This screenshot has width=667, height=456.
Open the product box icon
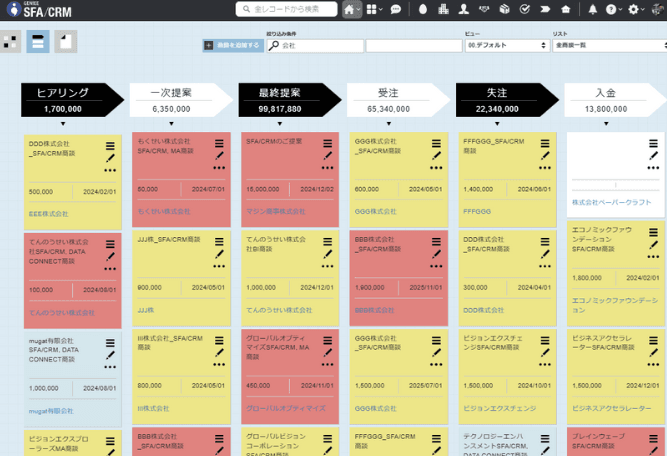pyautogui.click(x=505, y=9)
